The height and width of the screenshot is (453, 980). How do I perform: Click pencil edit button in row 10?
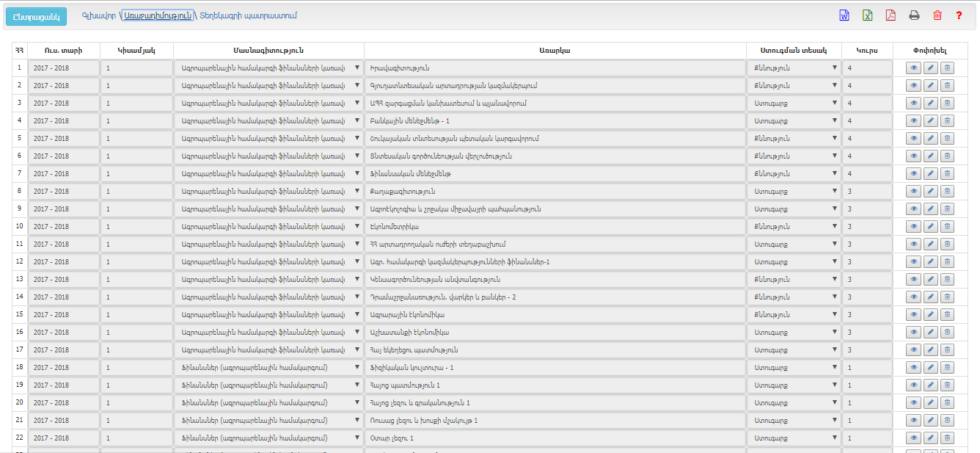coord(930,227)
